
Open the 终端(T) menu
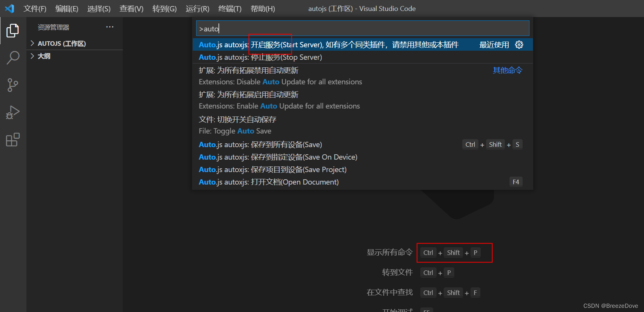click(x=230, y=8)
